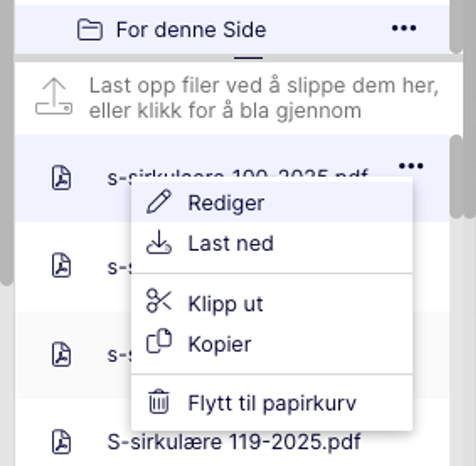Click the PDF icon for S-sirkulære 119-2025.pdf
This screenshot has width=476, height=466.
tap(61, 442)
